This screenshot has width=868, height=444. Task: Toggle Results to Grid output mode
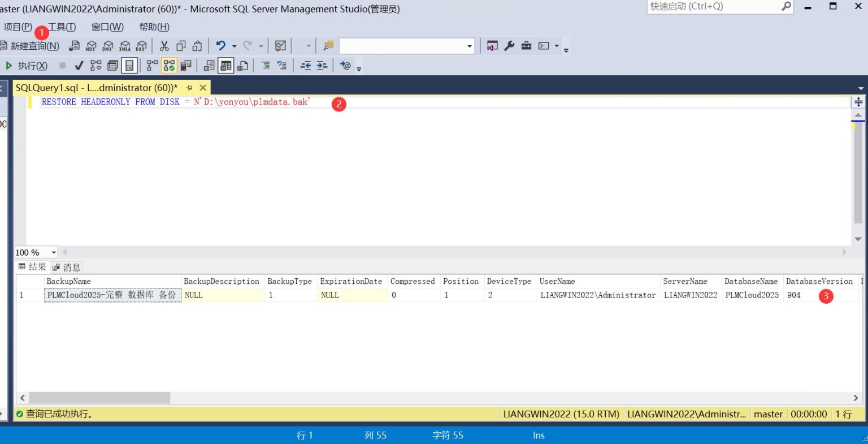point(225,65)
